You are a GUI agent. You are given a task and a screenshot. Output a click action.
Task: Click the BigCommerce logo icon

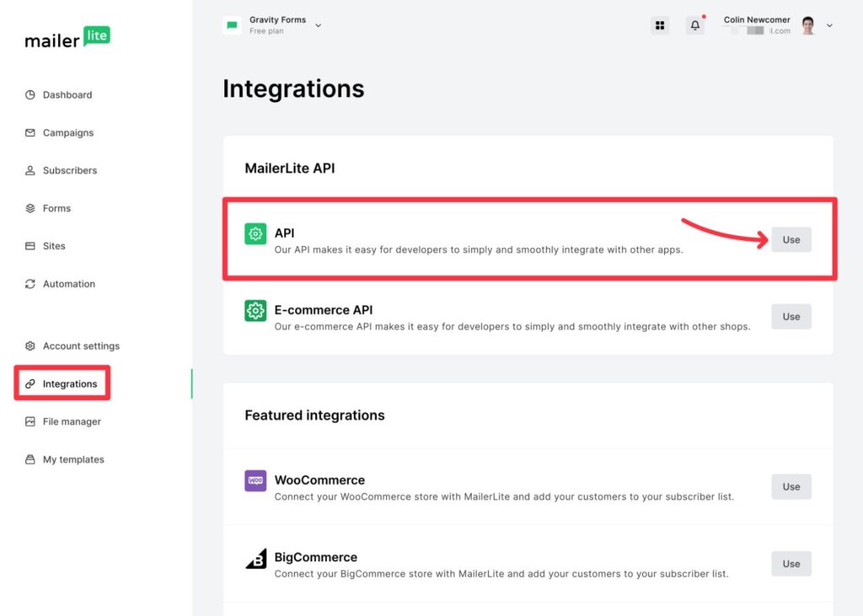[x=255, y=558]
